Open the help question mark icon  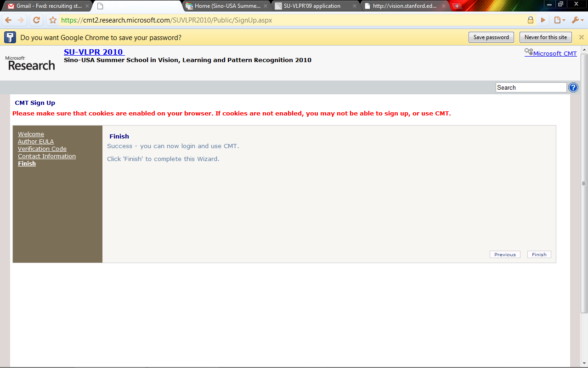573,87
